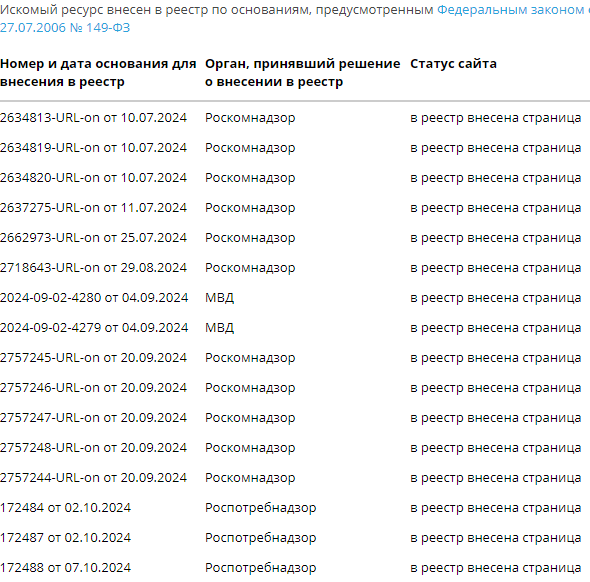Select entry 2757248-URL-on от 20.09.2024
Viewport: 590px width, 582px height.
(93, 448)
